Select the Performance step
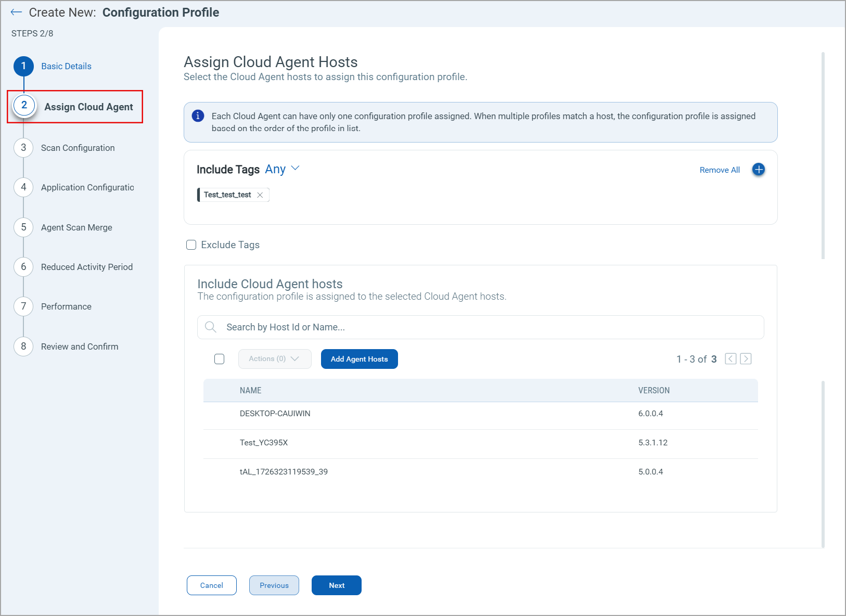 pyautogui.click(x=66, y=306)
